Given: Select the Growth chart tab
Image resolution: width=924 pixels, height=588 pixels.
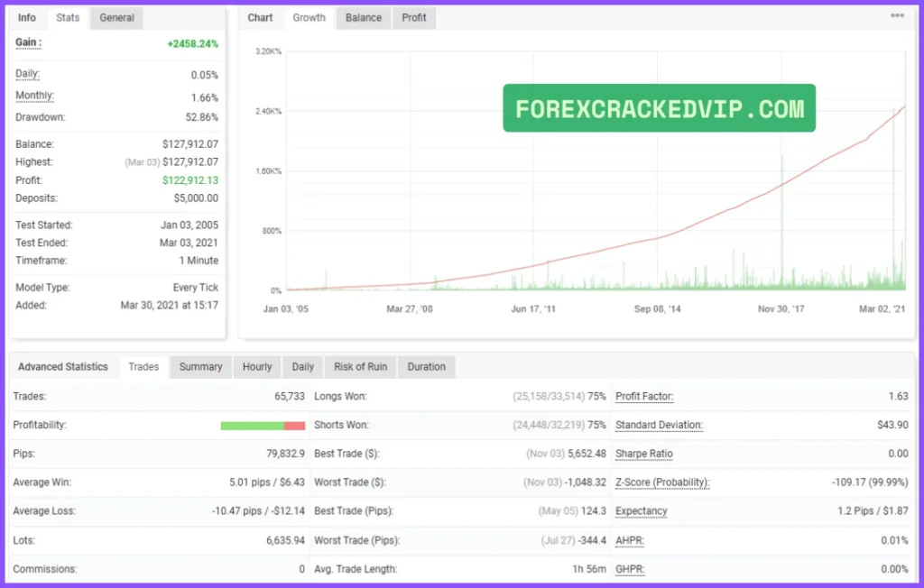Looking at the screenshot, I should (x=309, y=18).
